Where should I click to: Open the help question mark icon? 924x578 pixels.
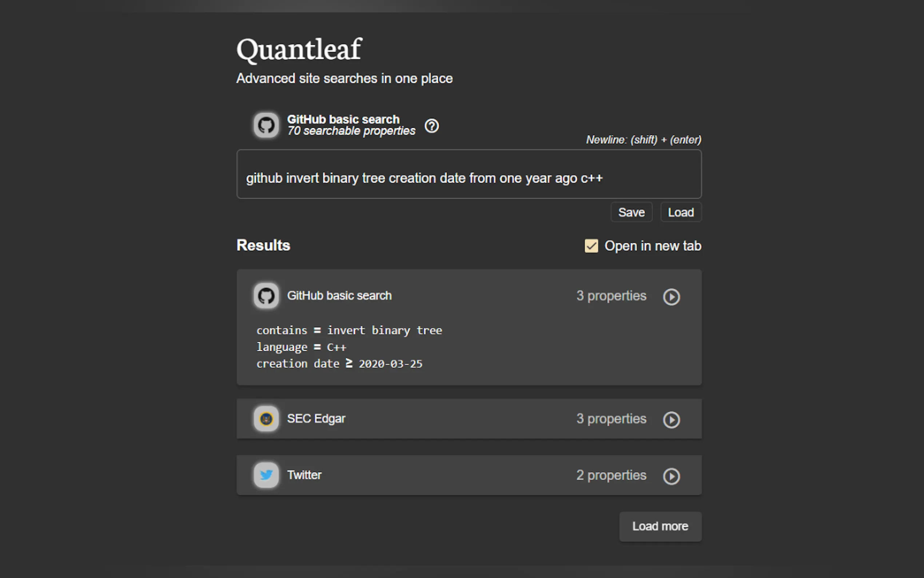tap(432, 126)
